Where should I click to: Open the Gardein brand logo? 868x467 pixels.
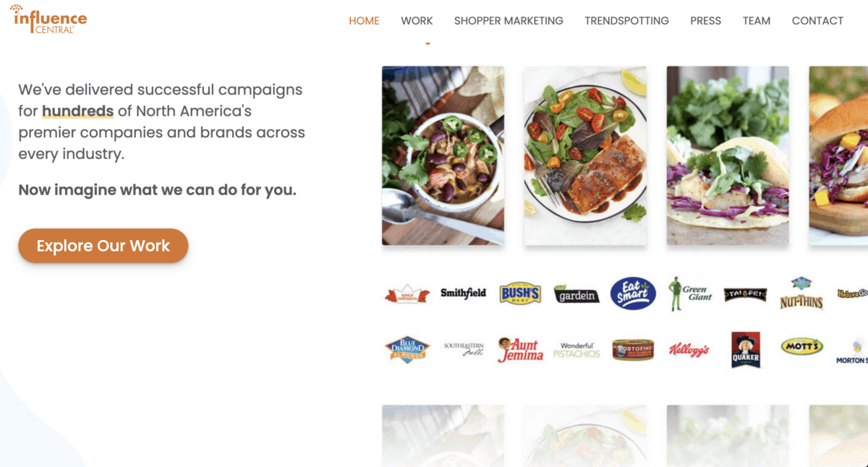point(576,294)
